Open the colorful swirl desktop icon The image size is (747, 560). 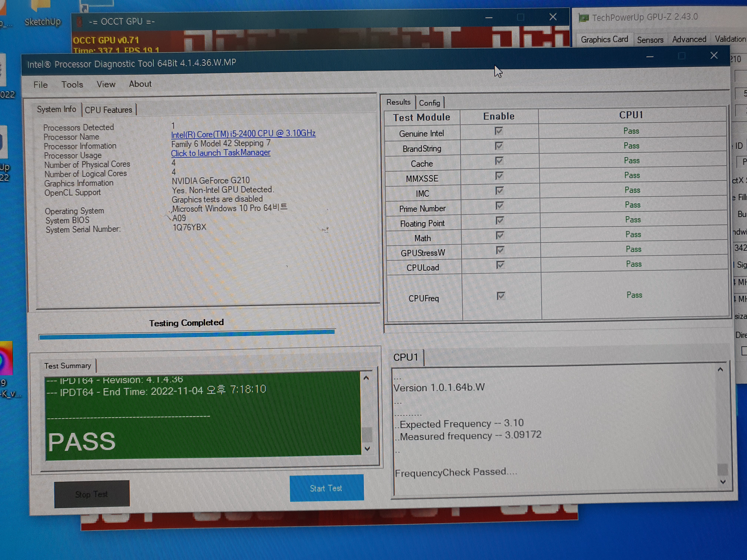tap(6, 358)
